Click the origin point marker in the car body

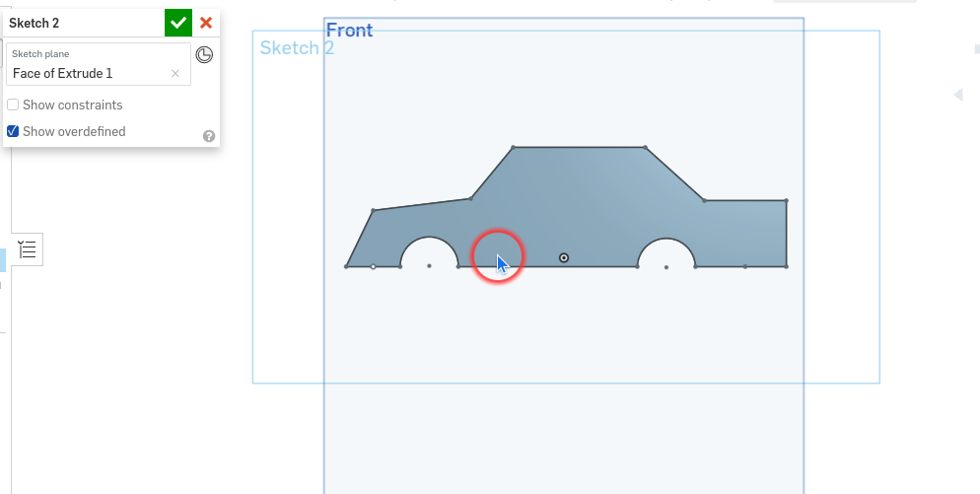[x=564, y=257]
